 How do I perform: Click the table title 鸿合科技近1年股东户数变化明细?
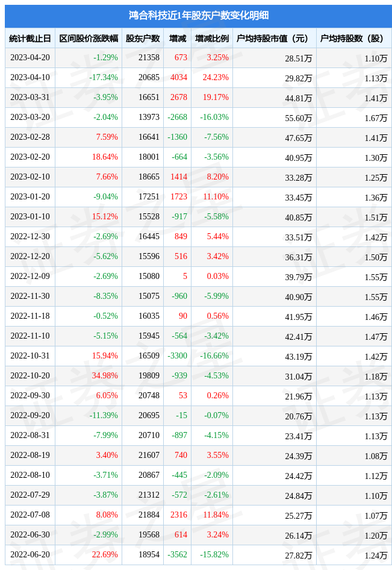198,15
